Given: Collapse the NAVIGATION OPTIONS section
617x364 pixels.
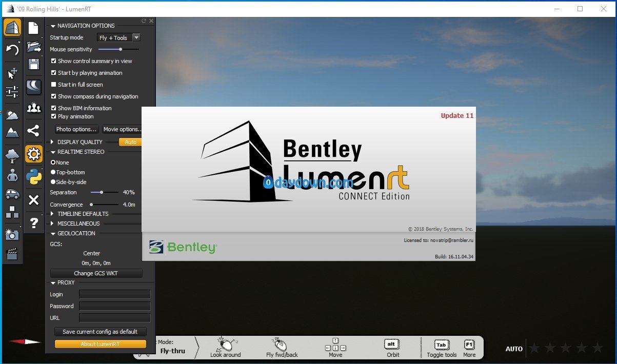Looking at the screenshot, I should point(53,26).
